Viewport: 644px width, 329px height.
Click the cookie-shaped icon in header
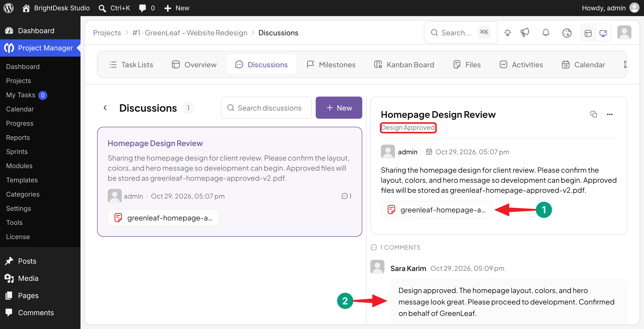(567, 33)
